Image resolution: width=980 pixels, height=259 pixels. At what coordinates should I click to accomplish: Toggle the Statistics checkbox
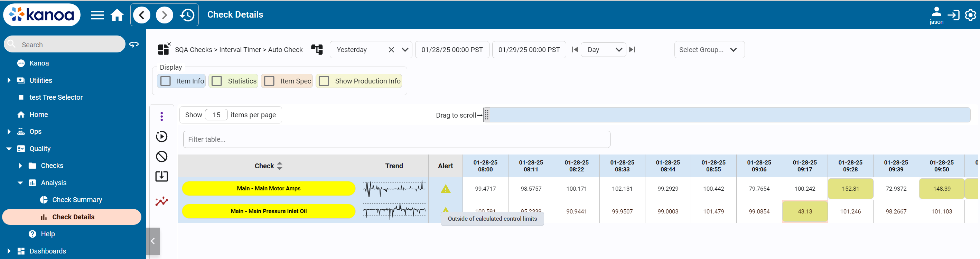coord(217,81)
